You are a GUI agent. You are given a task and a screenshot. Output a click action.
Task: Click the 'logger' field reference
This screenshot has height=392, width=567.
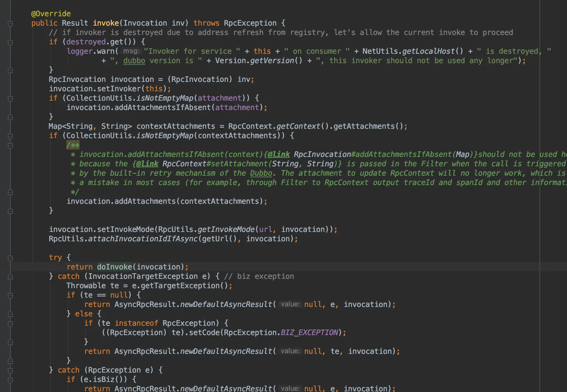point(79,51)
